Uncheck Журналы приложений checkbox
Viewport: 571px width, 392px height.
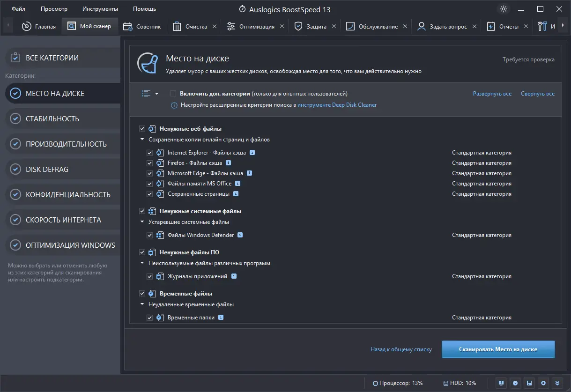pyautogui.click(x=150, y=276)
